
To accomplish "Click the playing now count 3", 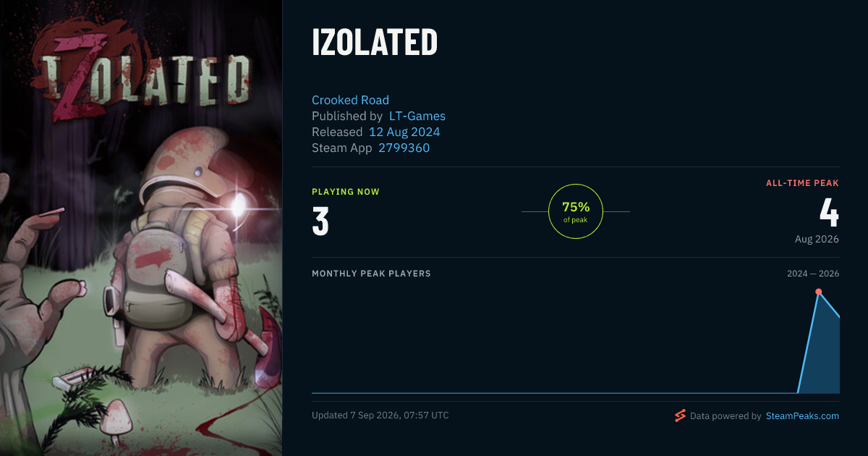I will [x=320, y=222].
